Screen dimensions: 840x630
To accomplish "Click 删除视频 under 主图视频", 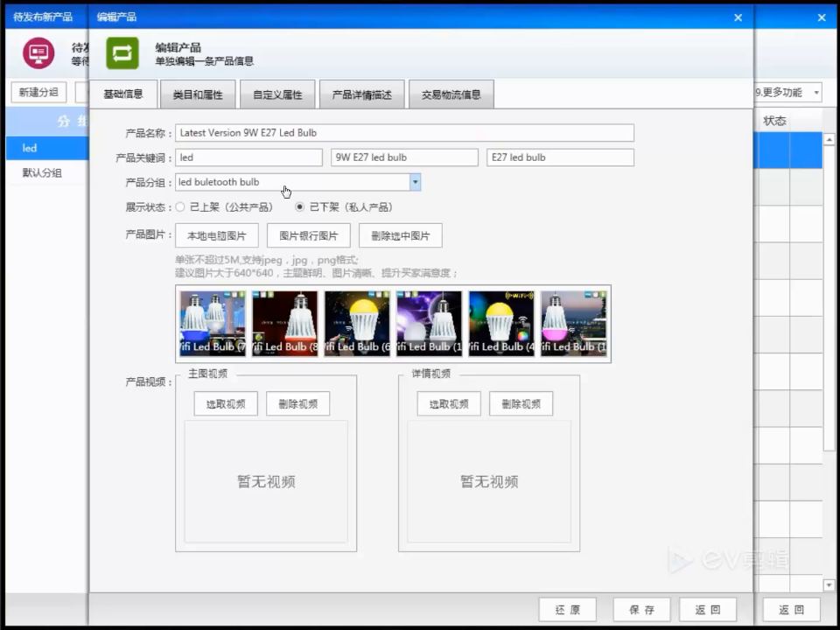I will [x=297, y=404].
